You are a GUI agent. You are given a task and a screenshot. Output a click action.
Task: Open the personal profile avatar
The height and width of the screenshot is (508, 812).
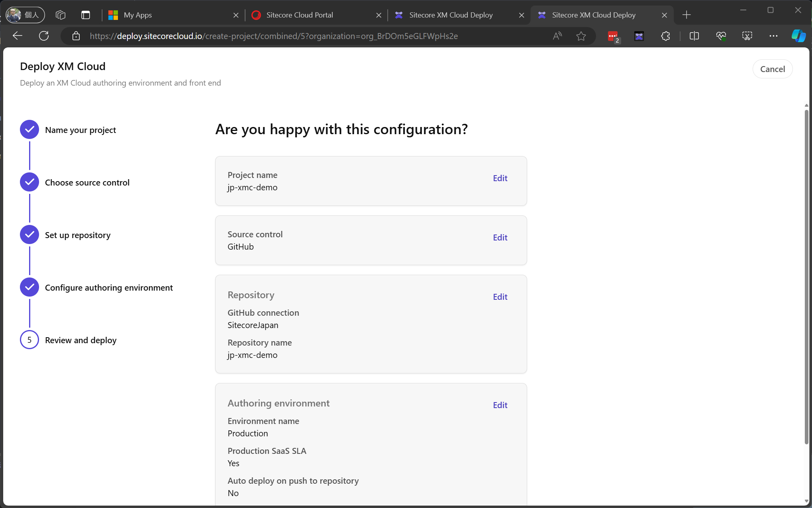pos(25,15)
